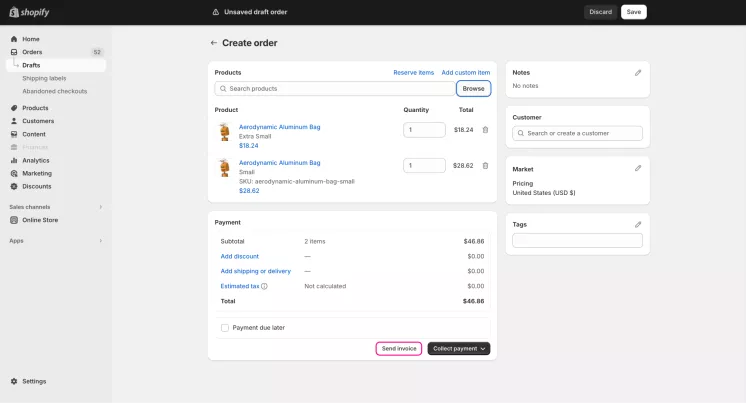Viewport: 746px width, 403px height.
Task: Click the Online Store icon
Action: click(14, 220)
